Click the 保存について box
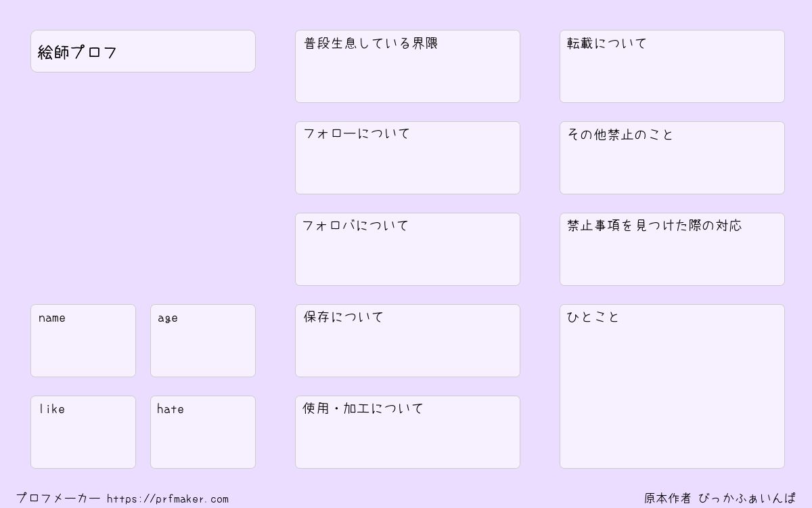Viewport: 812px width, 508px height. 407,341
